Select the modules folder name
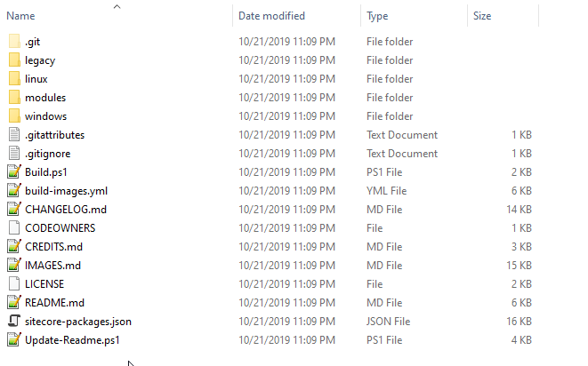 point(45,98)
